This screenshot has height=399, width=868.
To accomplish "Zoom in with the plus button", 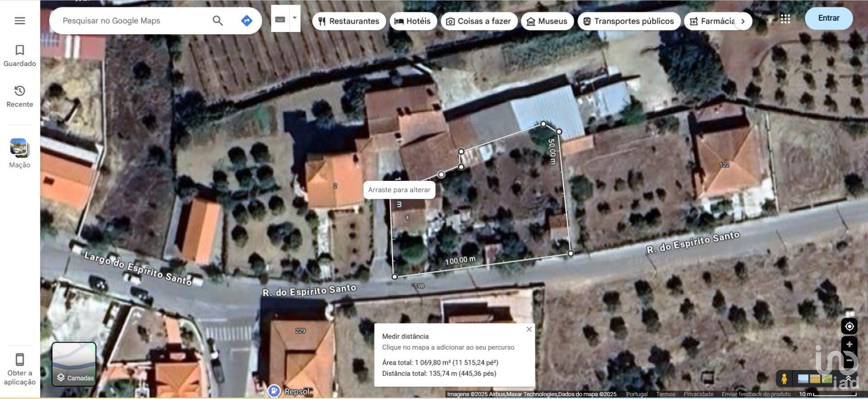I will [x=849, y=344].
